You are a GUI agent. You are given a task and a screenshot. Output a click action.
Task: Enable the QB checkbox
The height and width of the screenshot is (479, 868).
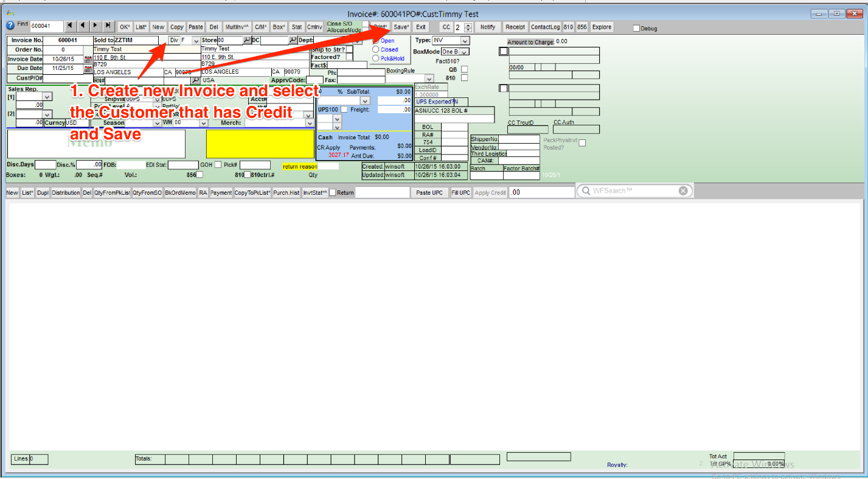[x=464, y=69]
